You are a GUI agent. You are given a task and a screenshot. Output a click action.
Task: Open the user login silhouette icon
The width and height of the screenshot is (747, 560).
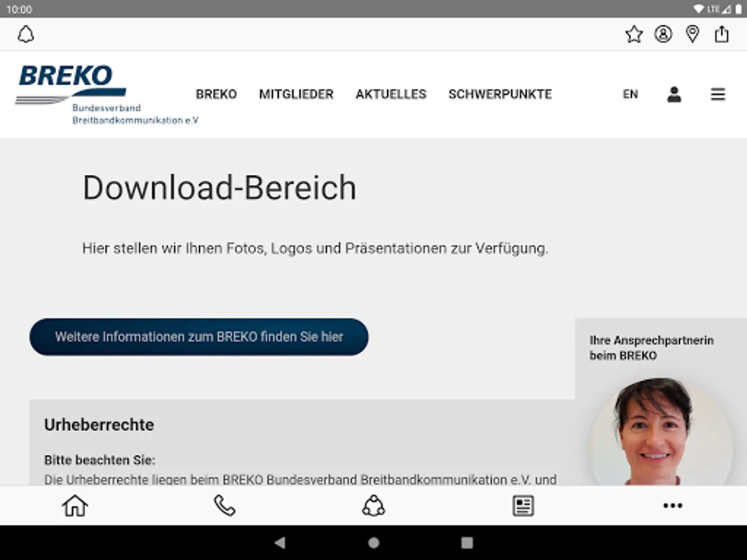click(674, 95)
